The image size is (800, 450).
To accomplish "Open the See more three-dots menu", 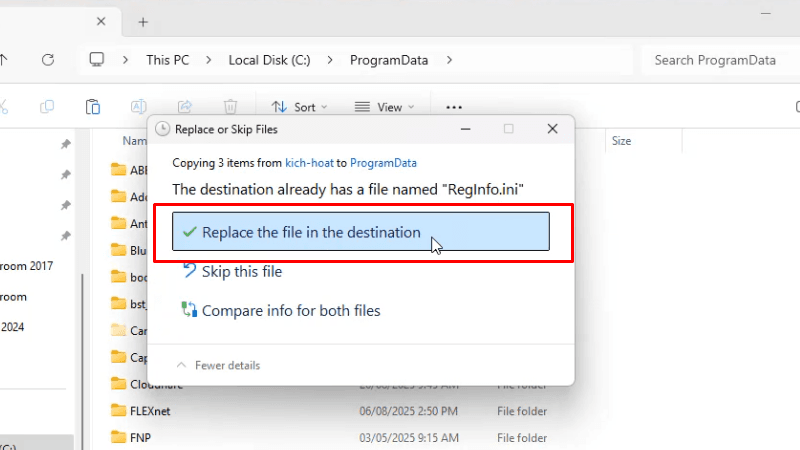I will pyautogui.click(x=454, y=107).
